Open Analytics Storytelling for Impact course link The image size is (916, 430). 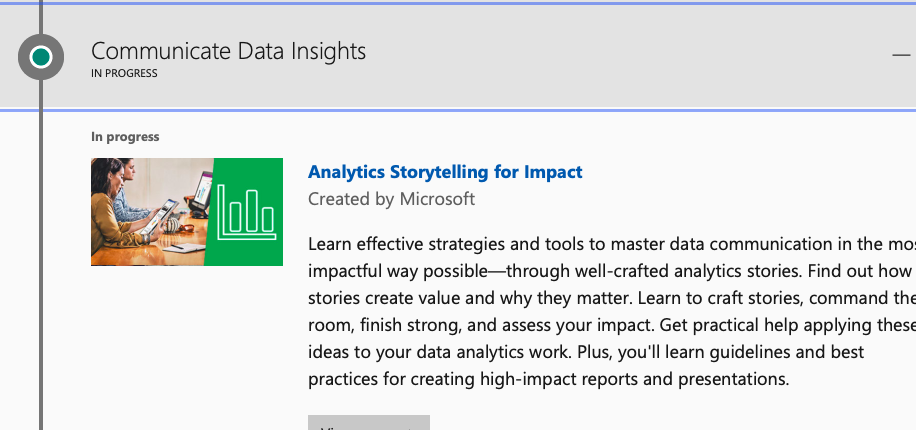[445, 172]
